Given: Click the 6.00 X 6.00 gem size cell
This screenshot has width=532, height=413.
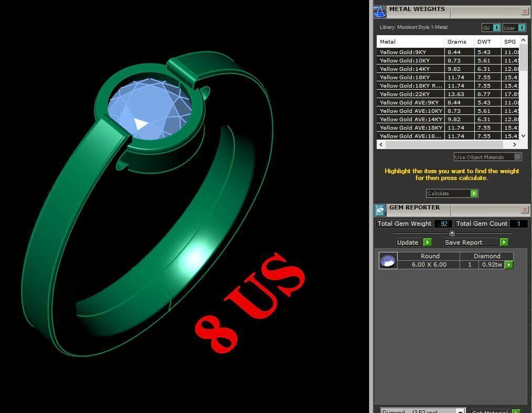Looking at the screenshot, I should [x=429, y=264].
